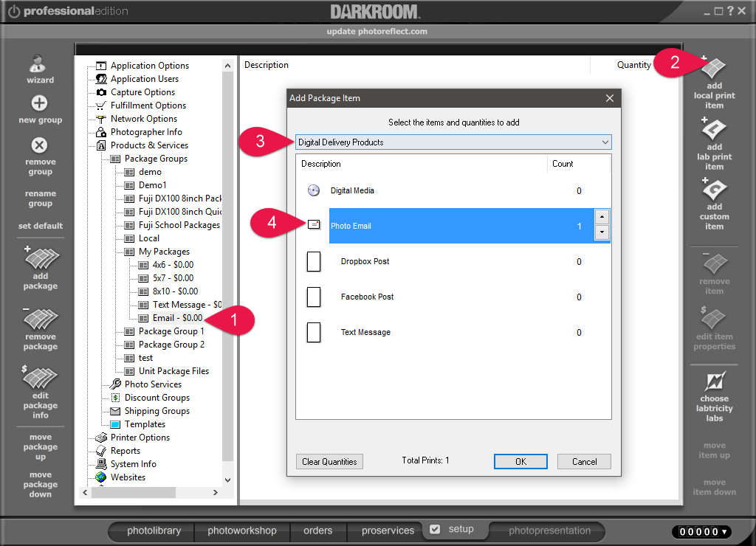Click add custom item icon

coord(714,189)
